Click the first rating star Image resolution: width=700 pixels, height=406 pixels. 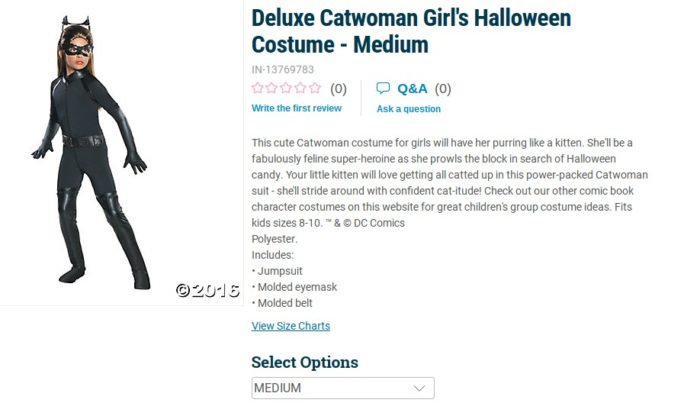(x=258, y=89)
